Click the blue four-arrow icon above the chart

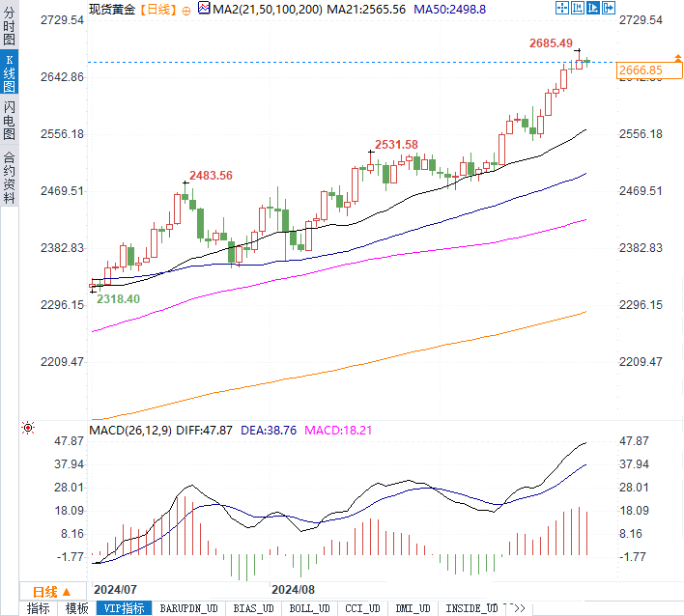click(563, 8)
